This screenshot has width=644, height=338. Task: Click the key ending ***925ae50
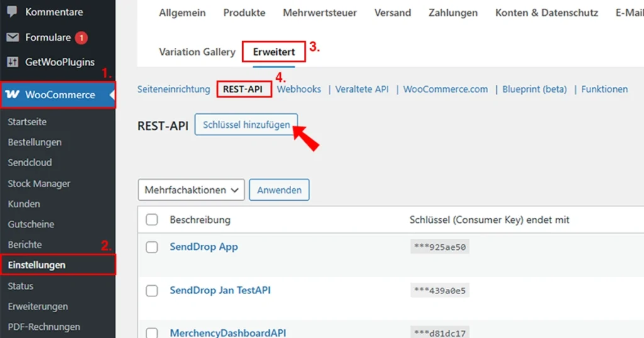[x=440, y=247]
